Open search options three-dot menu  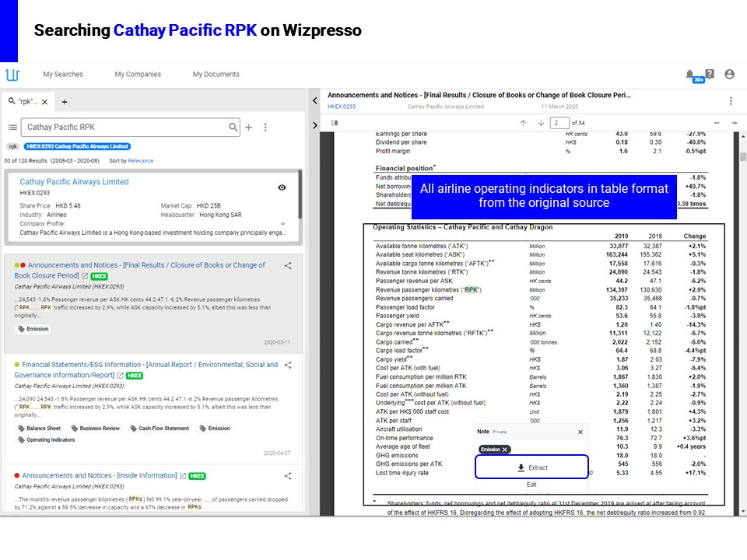(265, 127)
